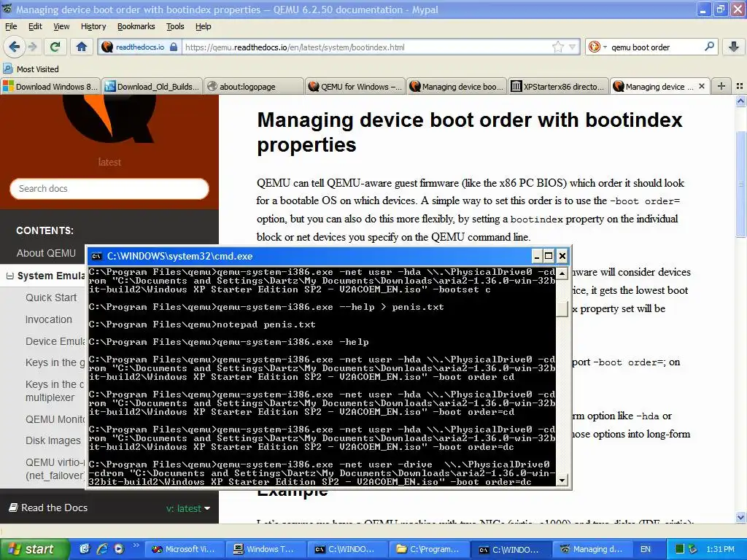Click the latest version label under logo
Screen dimensions: 747x560
coord(109,162)
